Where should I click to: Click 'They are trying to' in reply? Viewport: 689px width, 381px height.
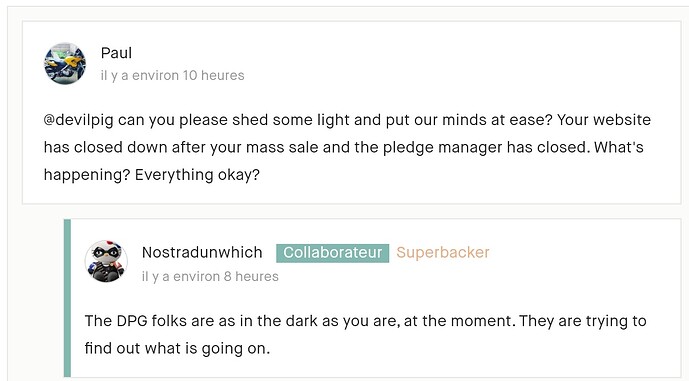pos(583,321)
